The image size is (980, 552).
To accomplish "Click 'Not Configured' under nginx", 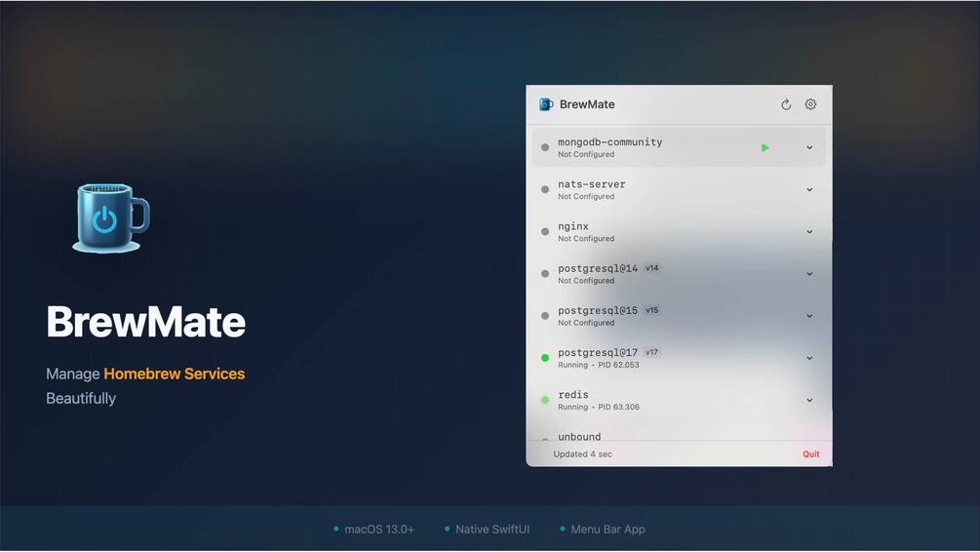I will tap(586, 239).
